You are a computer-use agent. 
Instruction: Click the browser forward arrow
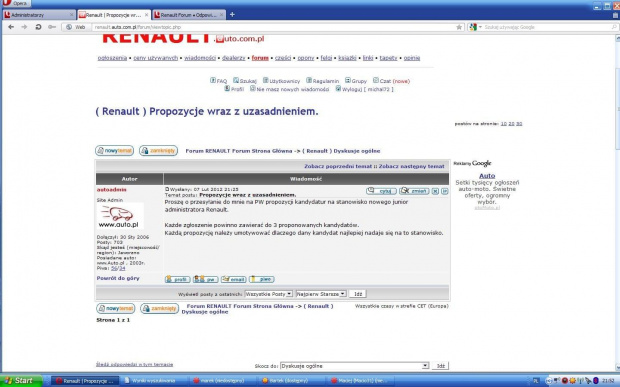24,27
